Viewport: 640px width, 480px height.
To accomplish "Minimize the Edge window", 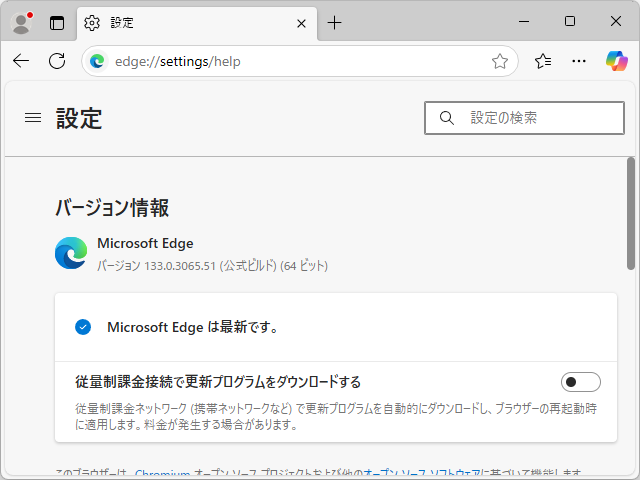I will [524, 21].
